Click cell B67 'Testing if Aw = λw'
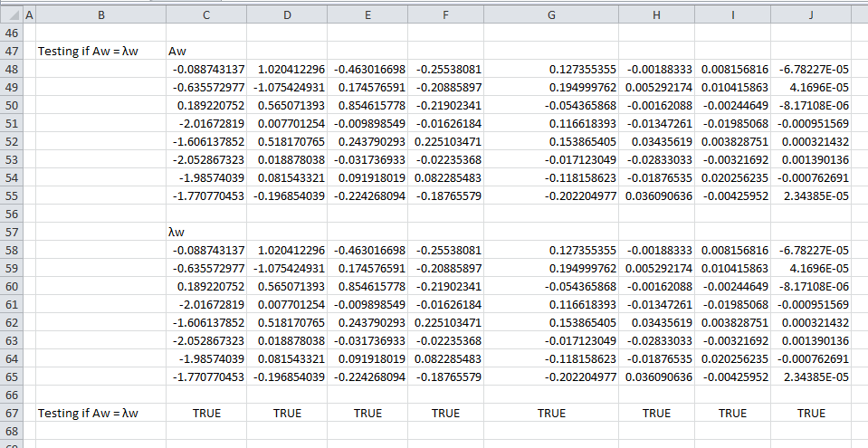Image resolution: width=868 pixels, height=448 pixels. (x=88, y=413)
